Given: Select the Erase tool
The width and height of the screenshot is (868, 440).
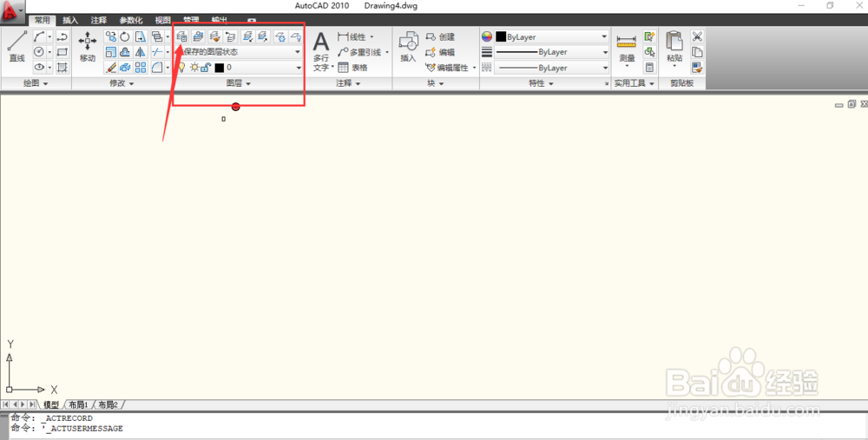Looking at the screenshot, I should (x=111, y=68).
